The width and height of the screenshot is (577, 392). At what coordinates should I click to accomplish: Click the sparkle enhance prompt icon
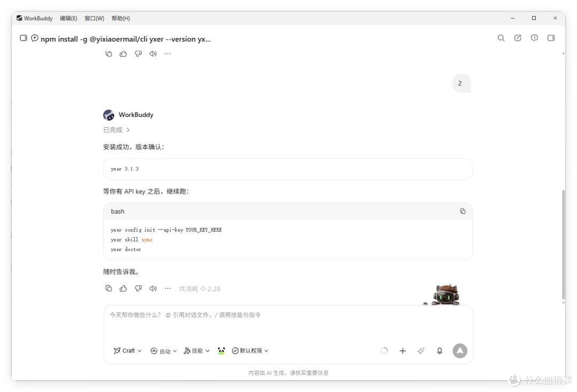[421, 351]
